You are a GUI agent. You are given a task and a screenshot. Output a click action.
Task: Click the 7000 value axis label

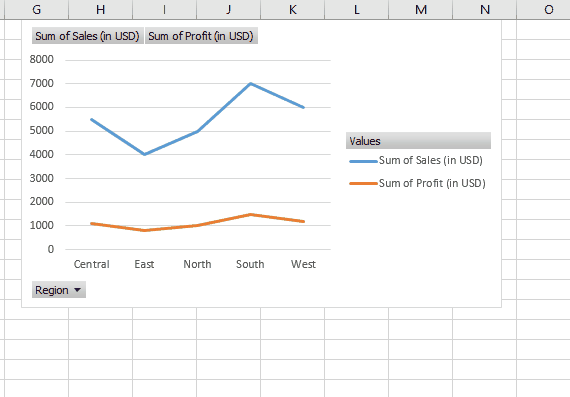click(42, 83)
